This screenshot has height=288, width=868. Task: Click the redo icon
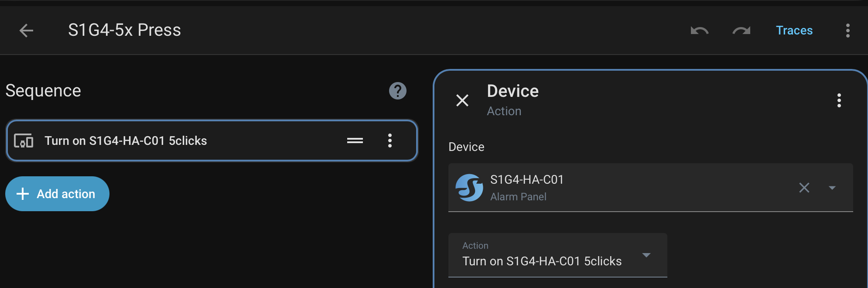click(741, 31)
